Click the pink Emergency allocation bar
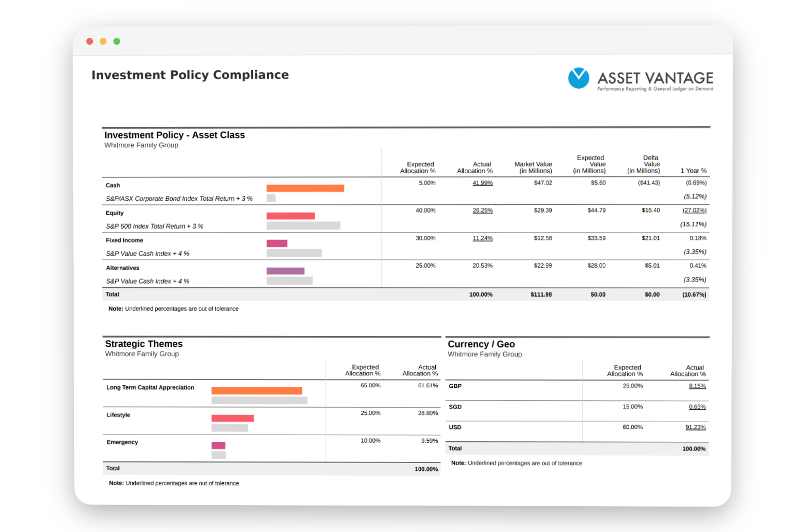The height and width of the screenshot is (532, 803). [218, 445]
